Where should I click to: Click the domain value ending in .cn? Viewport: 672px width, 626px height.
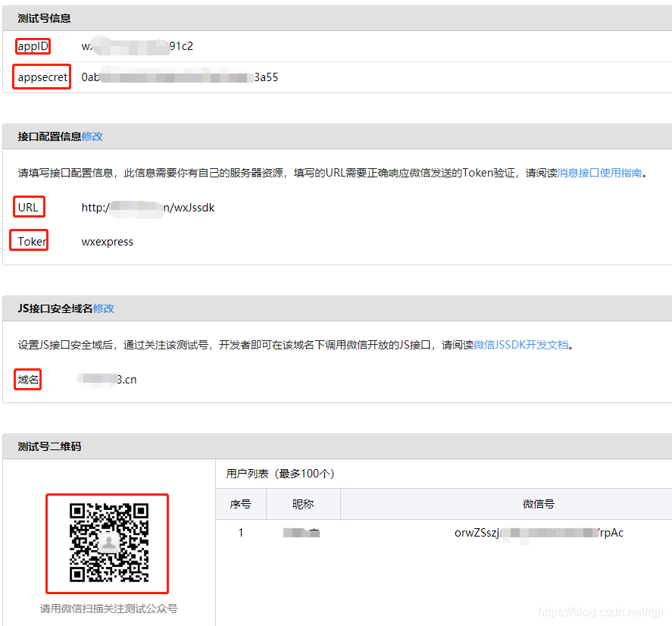pyautogui.click(x=107, y=380)
